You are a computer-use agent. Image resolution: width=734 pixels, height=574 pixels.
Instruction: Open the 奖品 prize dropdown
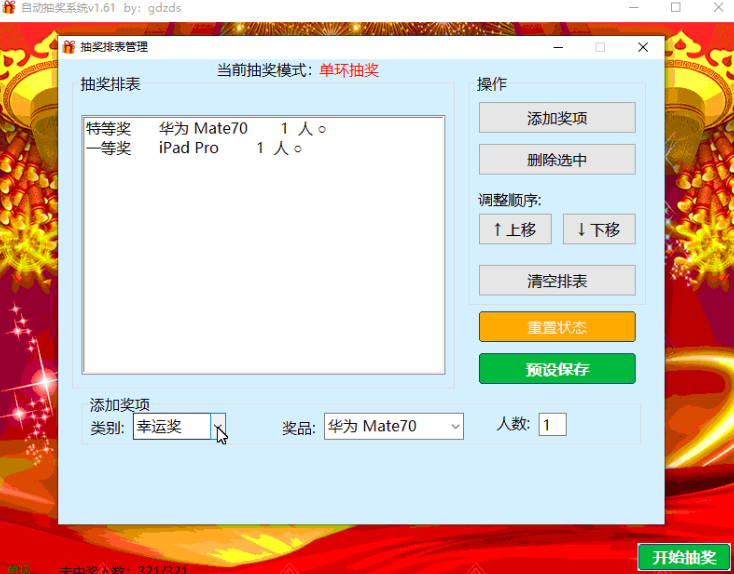coord(455,427)
